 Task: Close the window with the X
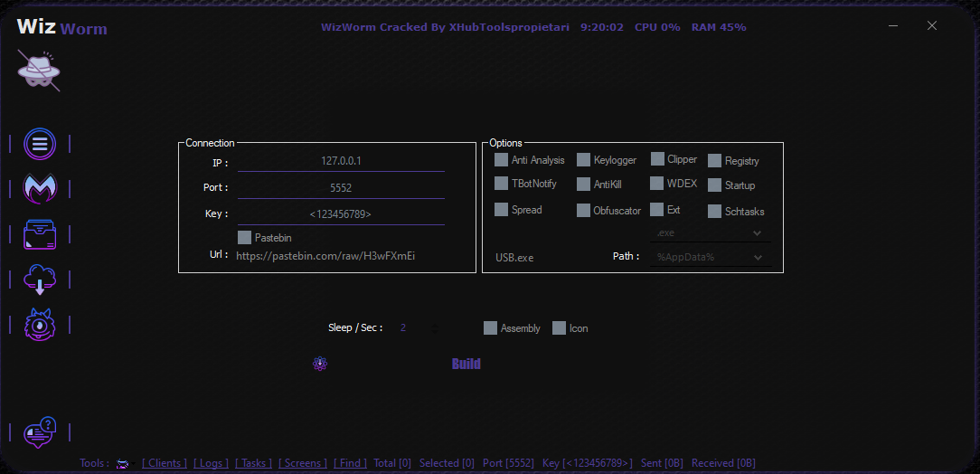tap(932, 25)
